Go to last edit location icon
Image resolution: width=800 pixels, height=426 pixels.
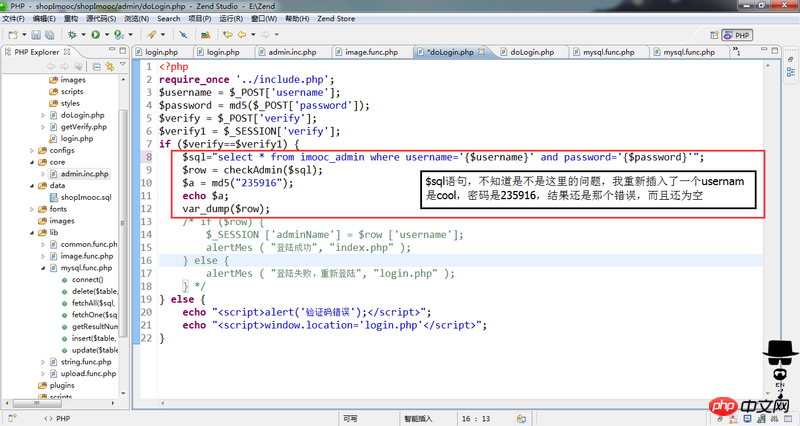coord(228,35)
